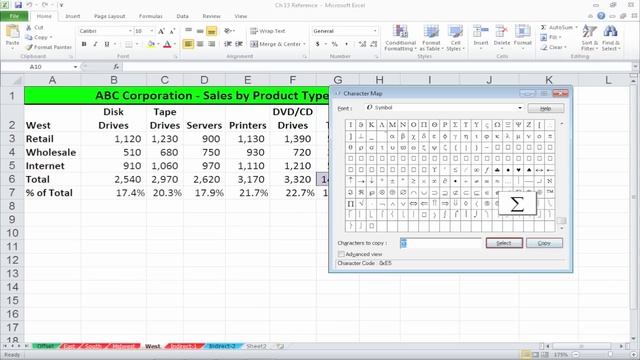Screen dimensions: 640x360
Task: Open the Borders dropdown arrow
Action: coord(137,44)
